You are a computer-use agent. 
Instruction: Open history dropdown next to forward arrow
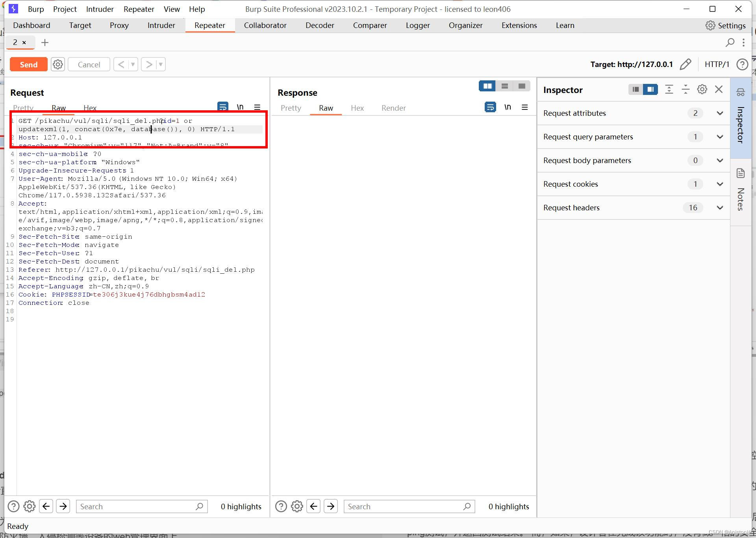pos(161,65)
